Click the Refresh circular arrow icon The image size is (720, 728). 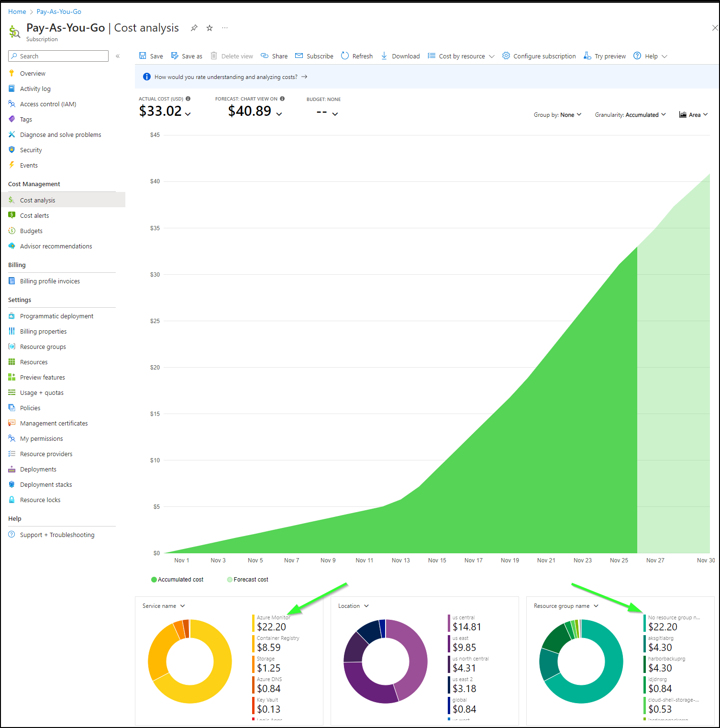tap(345, 56)
